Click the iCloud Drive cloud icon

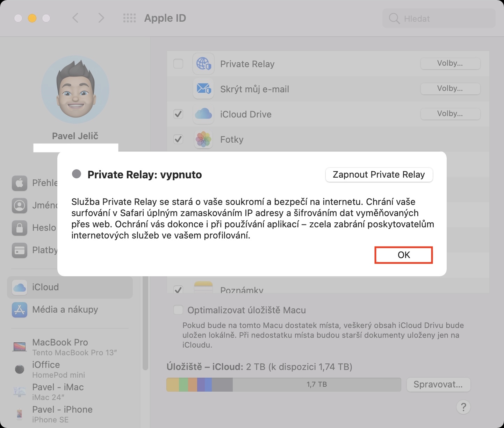coord(203,114)
